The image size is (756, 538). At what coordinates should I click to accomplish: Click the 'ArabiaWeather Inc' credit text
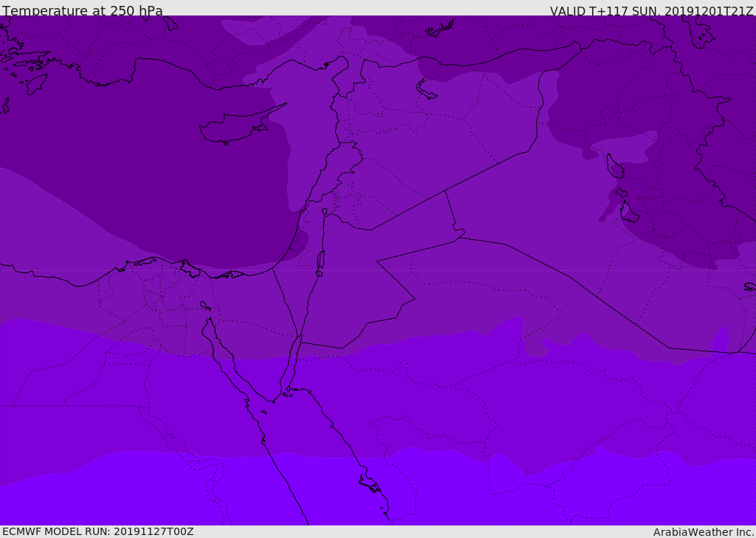coord(704,532)
